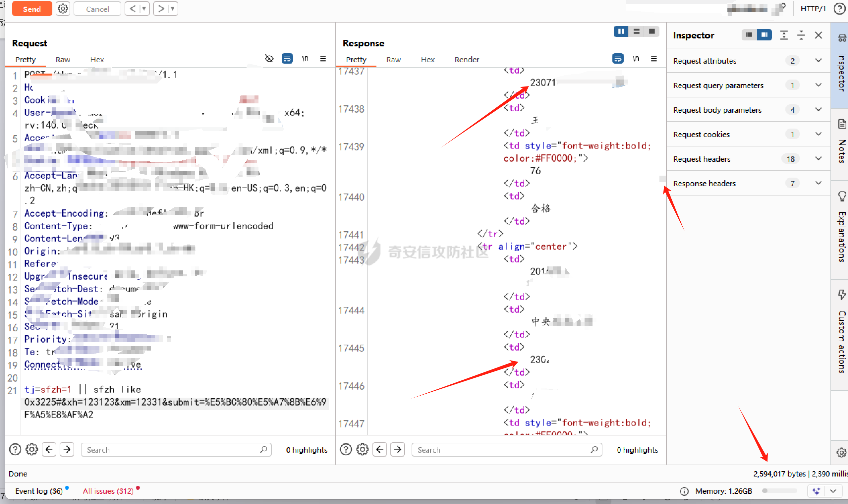Jump to next match in Response search
Viewport: 848px width, 504px height.
point(398,450)
